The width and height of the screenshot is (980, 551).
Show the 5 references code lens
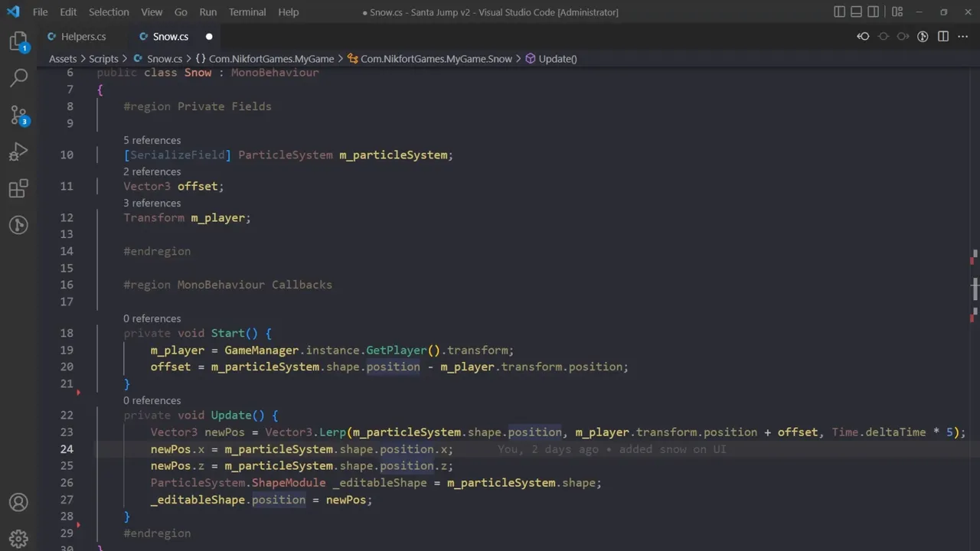[152, 140]
